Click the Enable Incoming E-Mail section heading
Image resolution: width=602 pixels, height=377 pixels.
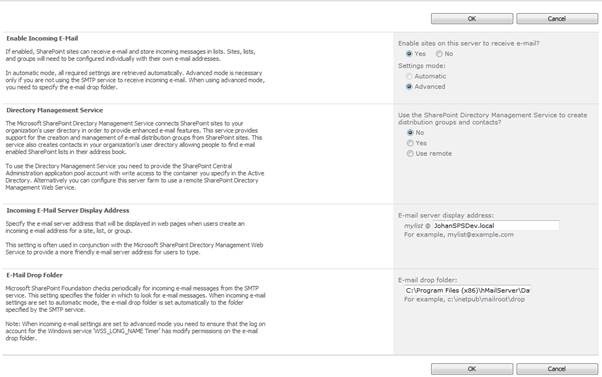click(42, 38)
